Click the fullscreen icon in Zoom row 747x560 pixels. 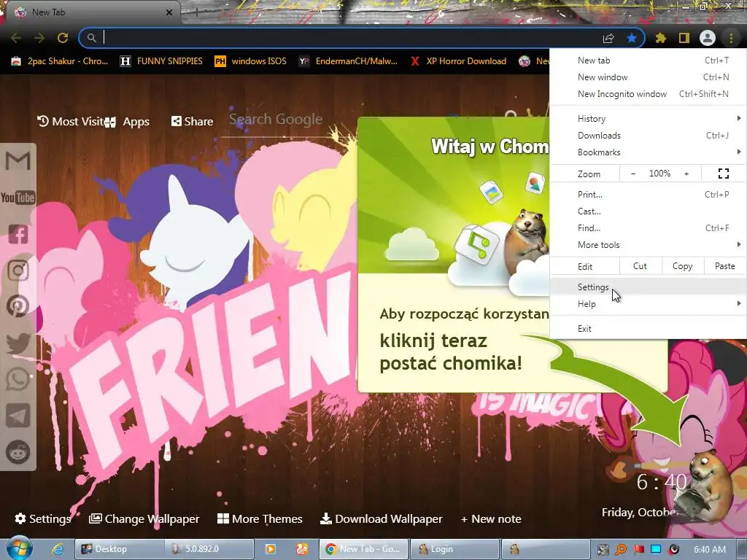tap(723, 174)
